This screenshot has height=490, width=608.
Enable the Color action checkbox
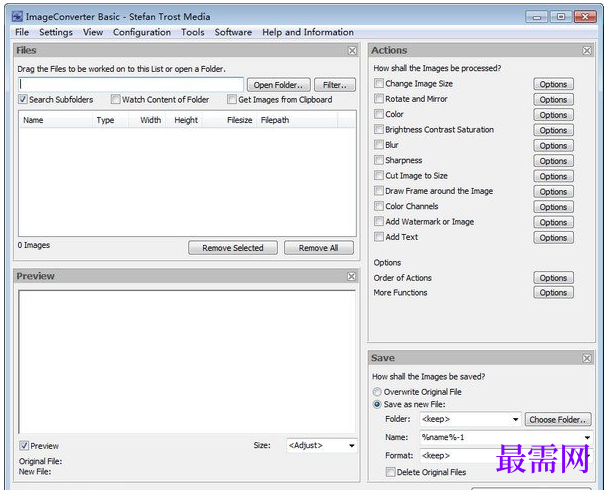pyautogui.click(x=379, y=114)
